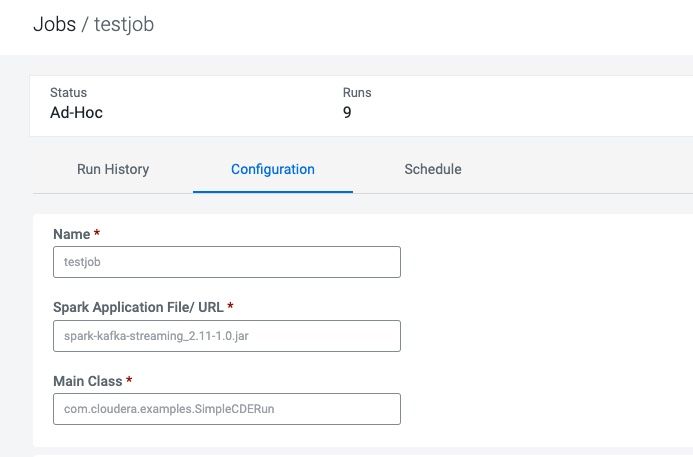693x457 pixels.
Task: Click the asterisk after Spark Application File/ URL
Action: tap(231, 306)
